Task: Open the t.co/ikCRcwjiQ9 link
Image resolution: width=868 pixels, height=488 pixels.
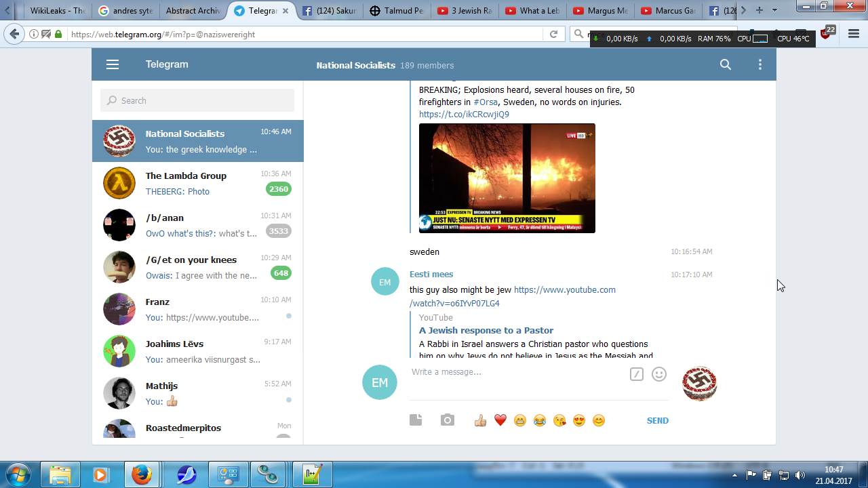Action: pos(464,114)
